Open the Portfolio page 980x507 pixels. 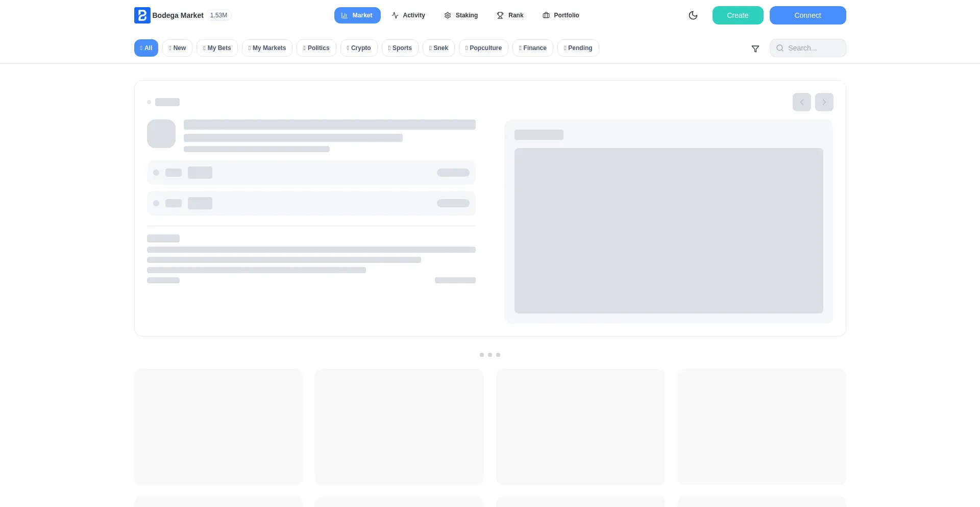(560, 15)
